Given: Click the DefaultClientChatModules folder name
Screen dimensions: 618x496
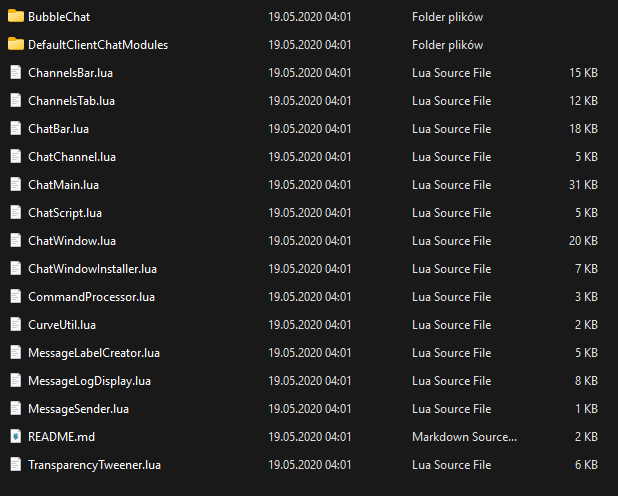Looking at the screenshot, I should (x=98, y=45).
